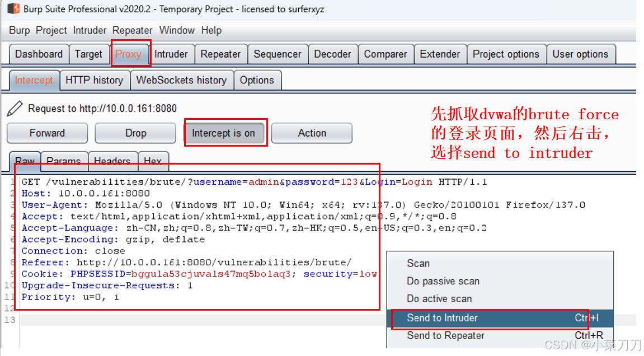Switch to the User options tab
Screen dimensions: 644x356
click(580, 54)
